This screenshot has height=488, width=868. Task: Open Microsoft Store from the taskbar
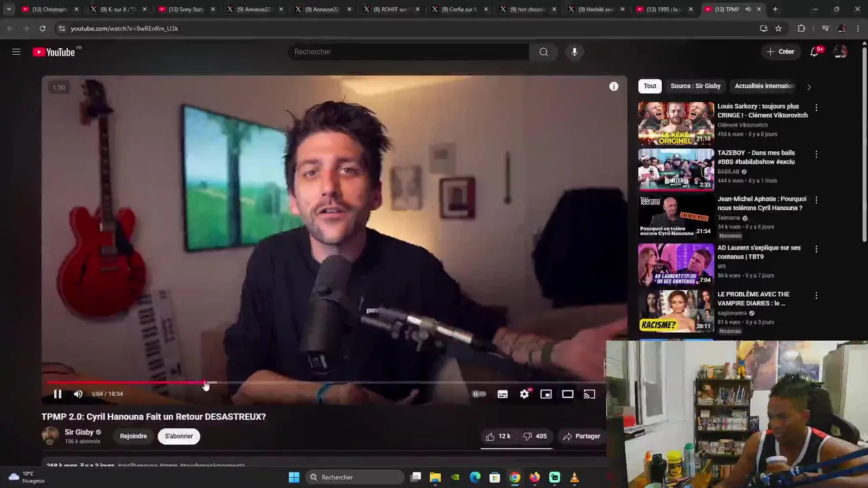tap(495, 477)
